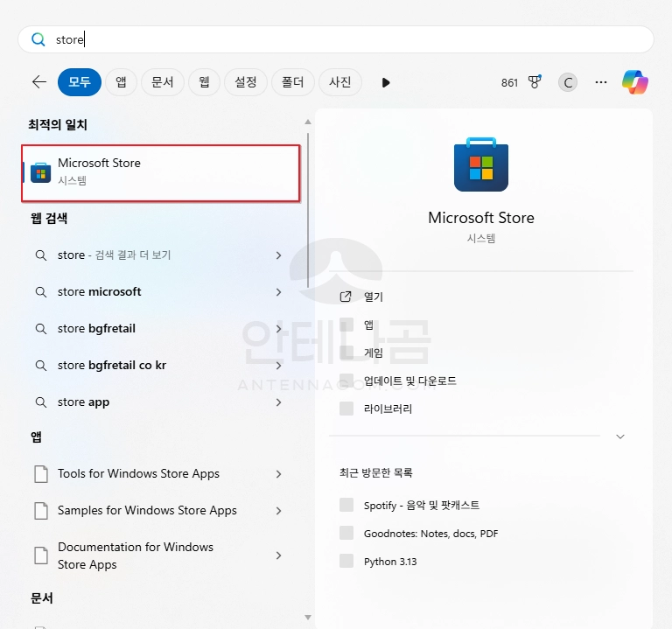This screenshot has height=629, width=672.
Task: Switch to the 설정 filter tab
Action: (x=246, y=82)
